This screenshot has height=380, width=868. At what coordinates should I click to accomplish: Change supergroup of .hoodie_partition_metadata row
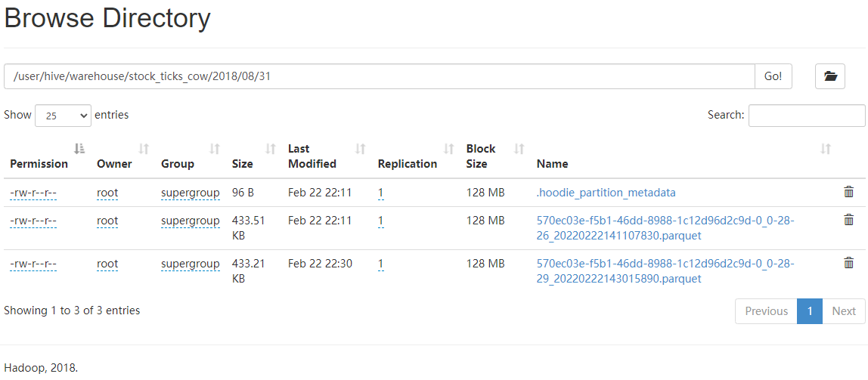191,193
